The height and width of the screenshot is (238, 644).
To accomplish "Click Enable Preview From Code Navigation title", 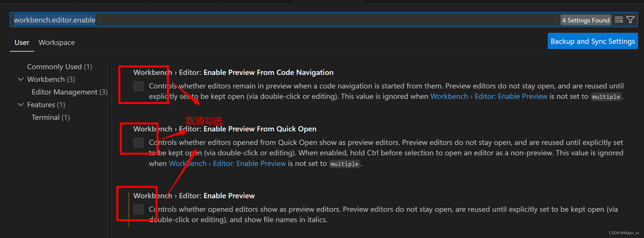I will 233,72.
